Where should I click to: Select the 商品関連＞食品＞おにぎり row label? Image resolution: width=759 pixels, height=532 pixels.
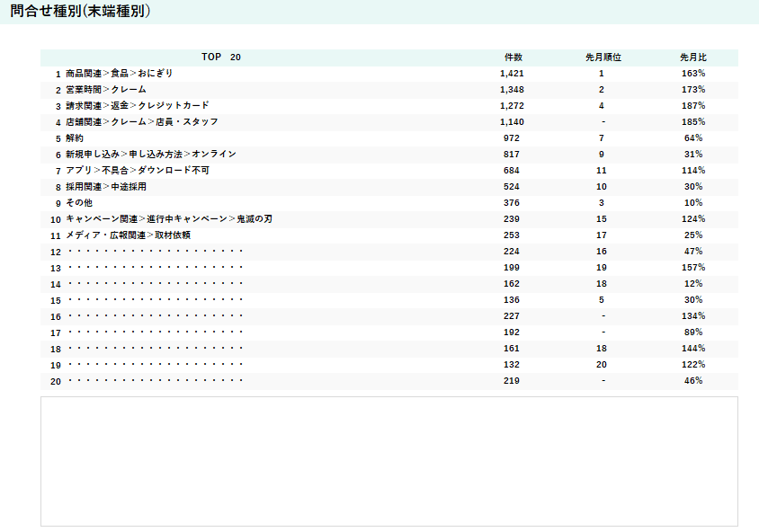119,73
